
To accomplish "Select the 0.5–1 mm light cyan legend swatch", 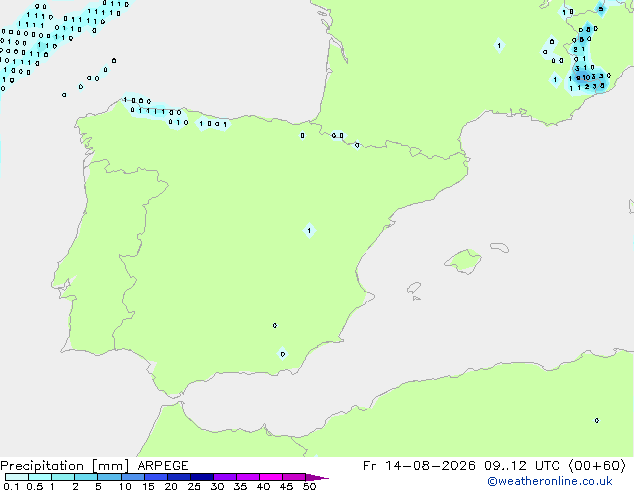I will point(40,477).
